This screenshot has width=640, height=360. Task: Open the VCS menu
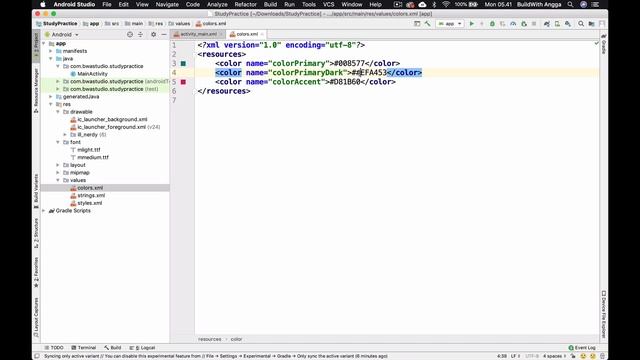(329, 4)
